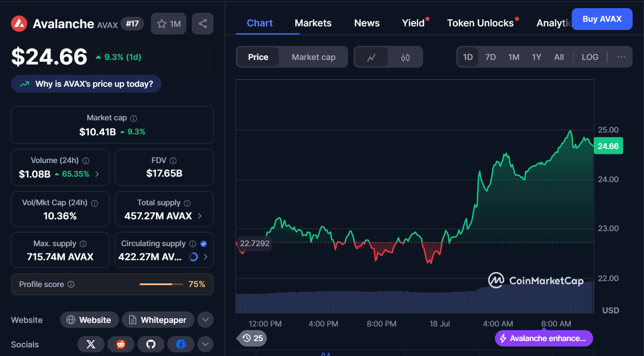Open 'Why is AVAX's price up today?'

click(x=86, y=84)
